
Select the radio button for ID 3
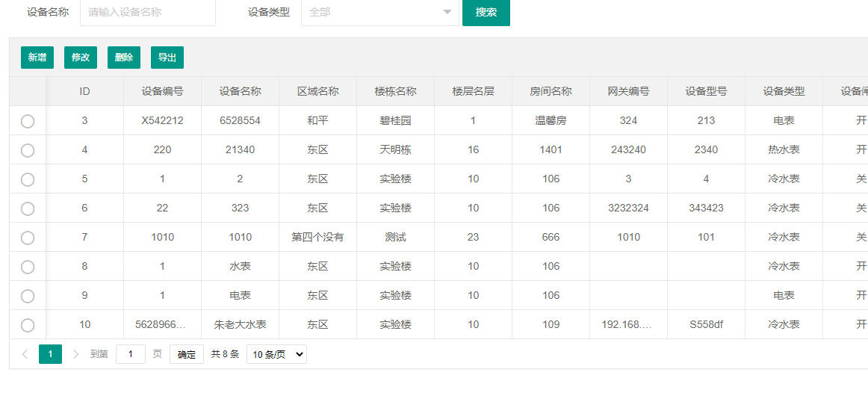(x=28, y=121)
